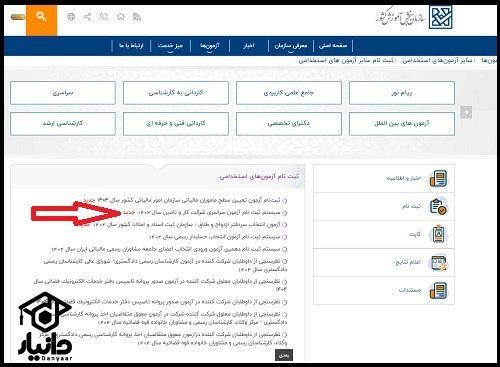The image size is (500, 367).
Task: Click the پیام نور button
Action: point(402,93)
